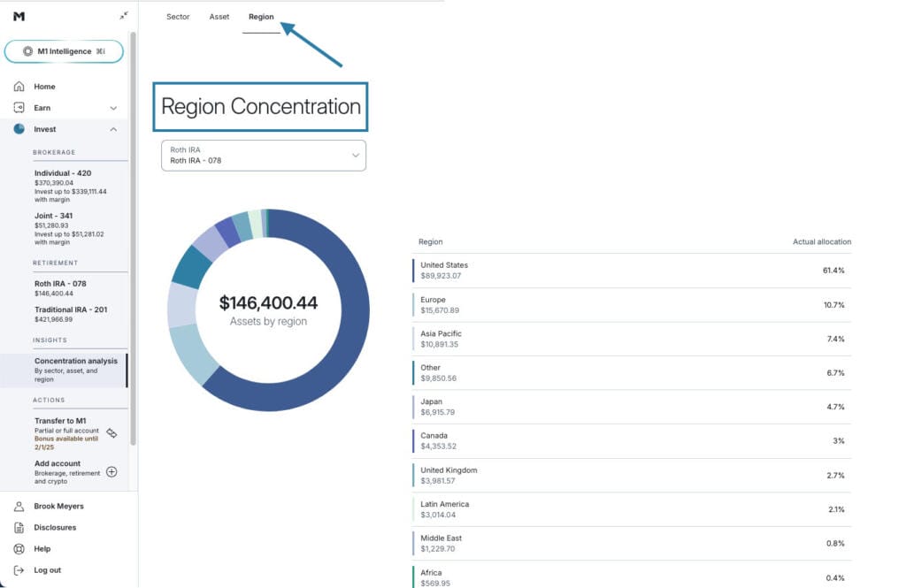Click the M1 logo icon
The image size is (906, 588).
click(x=19, y=16)
